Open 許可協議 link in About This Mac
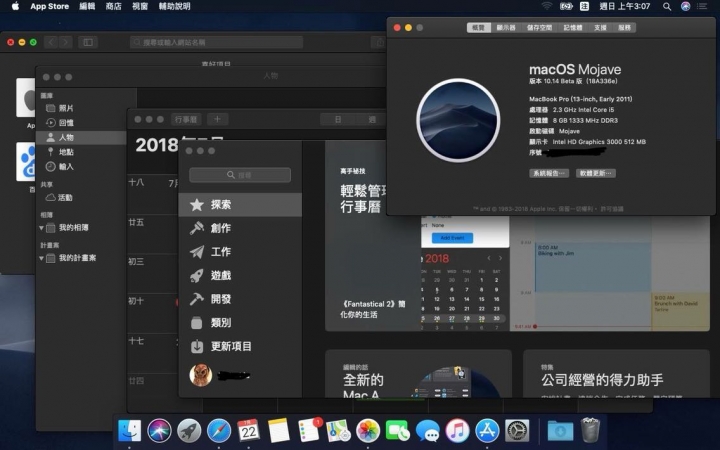This screenshot has width=720, height=450. click(x=612, y=209)
